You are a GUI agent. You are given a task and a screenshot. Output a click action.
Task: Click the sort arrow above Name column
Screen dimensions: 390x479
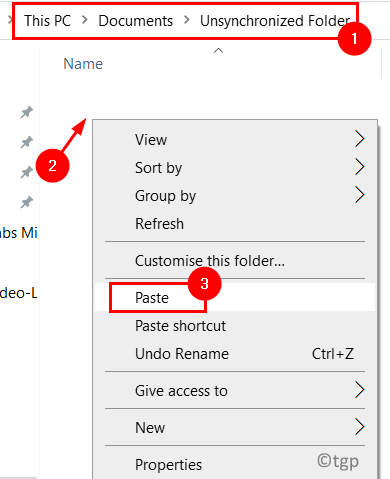pyautogui.click(x=218, y=51)
